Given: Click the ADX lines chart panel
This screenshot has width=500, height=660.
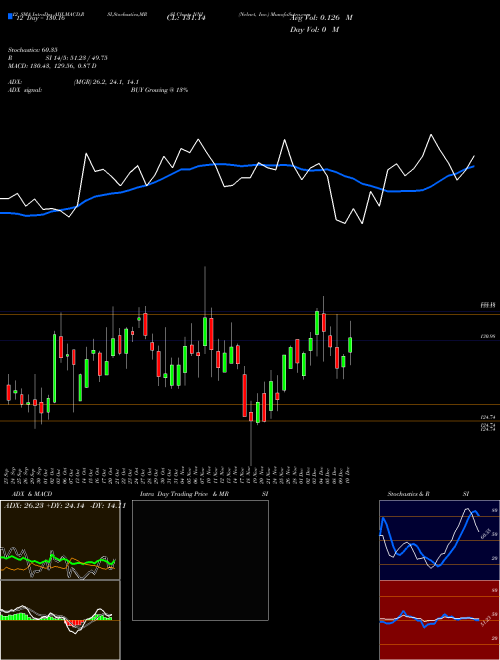Looking at the screenshot, I should tap(60, 540).
